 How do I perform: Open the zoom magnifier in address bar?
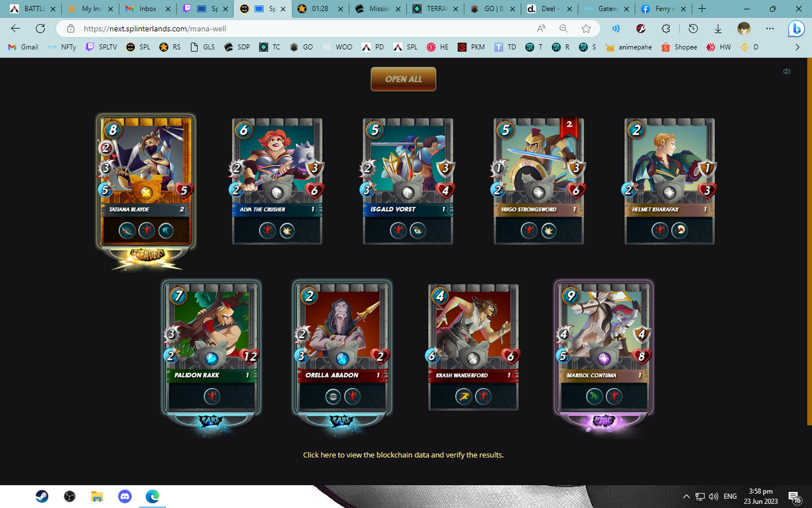tap(563, 29)
